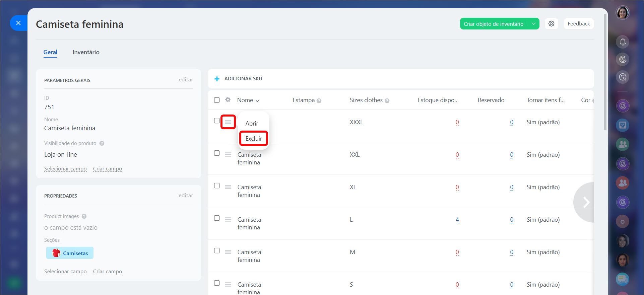Tick checkbox for M row
This screenshot has width=644, height=295.
[x=217, y=250]
